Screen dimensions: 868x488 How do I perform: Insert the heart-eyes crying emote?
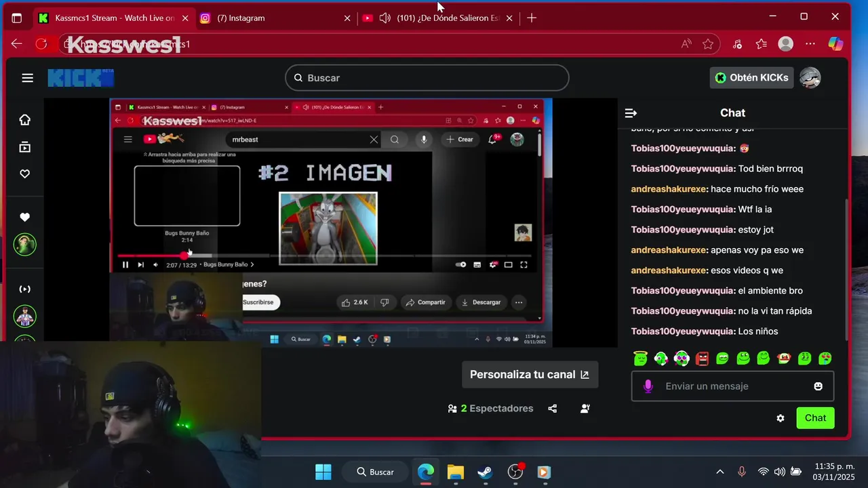(825, 358)
